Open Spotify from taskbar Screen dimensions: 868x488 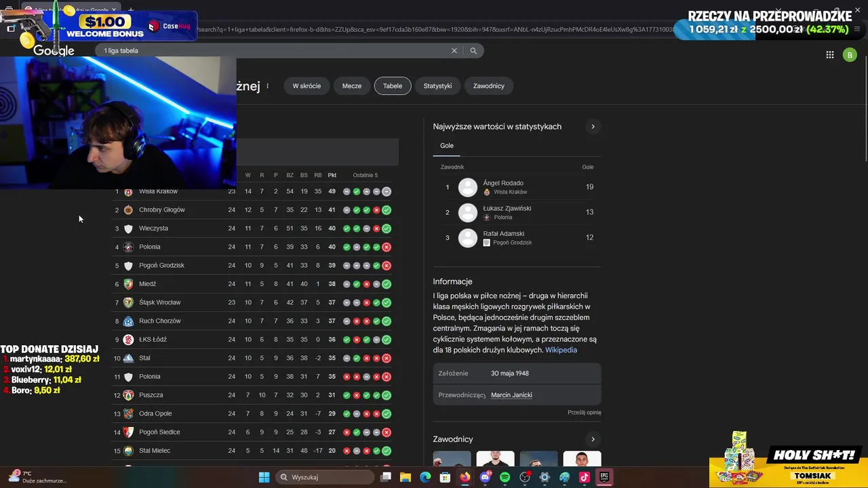tap(505, 477)
